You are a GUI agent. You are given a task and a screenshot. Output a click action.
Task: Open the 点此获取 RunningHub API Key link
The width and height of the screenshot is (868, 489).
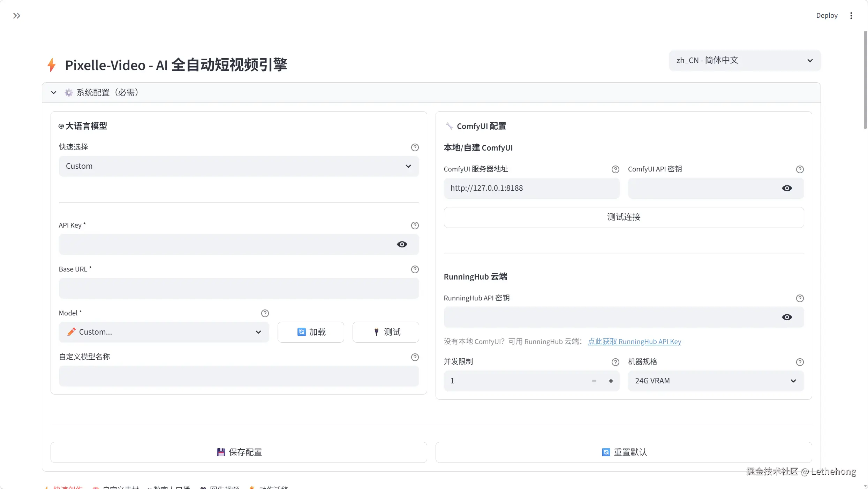pyautogui.click(x=634, y=342)
